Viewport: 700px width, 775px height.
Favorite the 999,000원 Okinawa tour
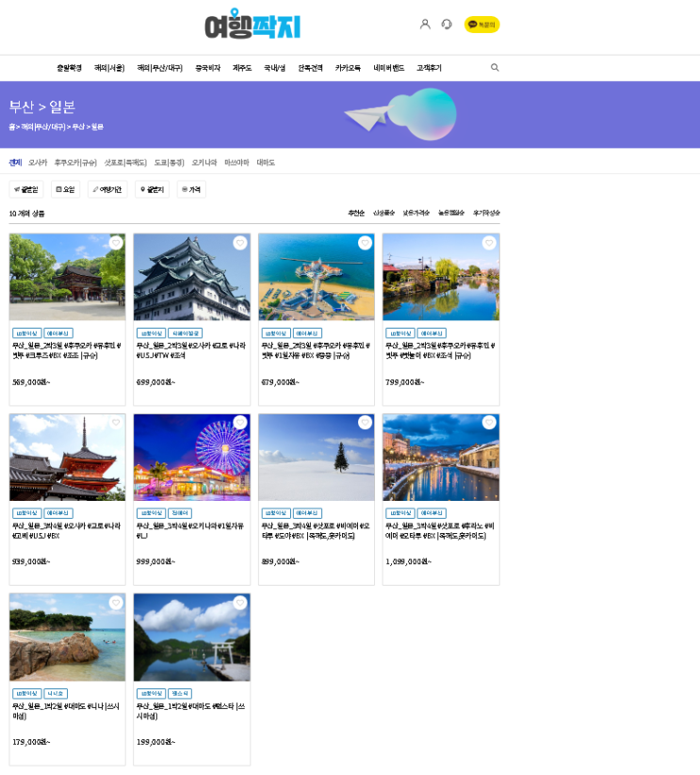pyautogui.click(x=240, y=423)
